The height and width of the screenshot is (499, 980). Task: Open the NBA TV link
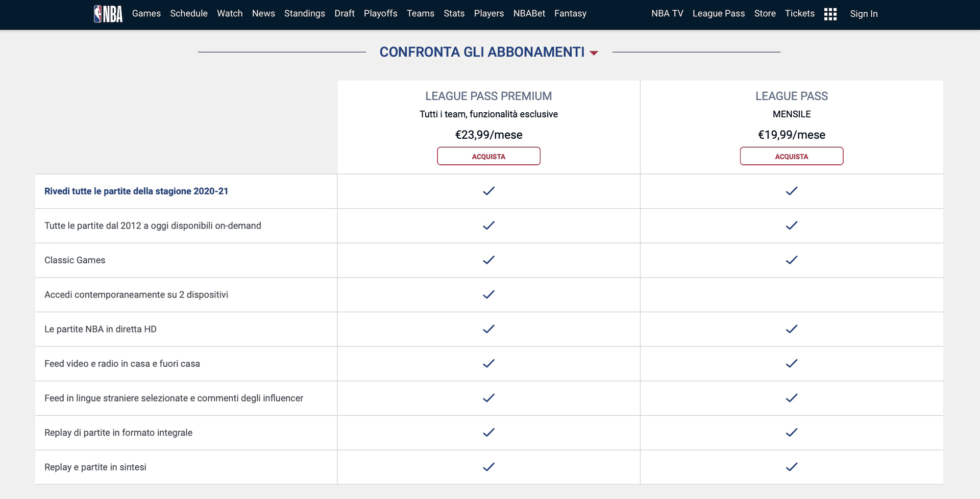tap(667, 13)
